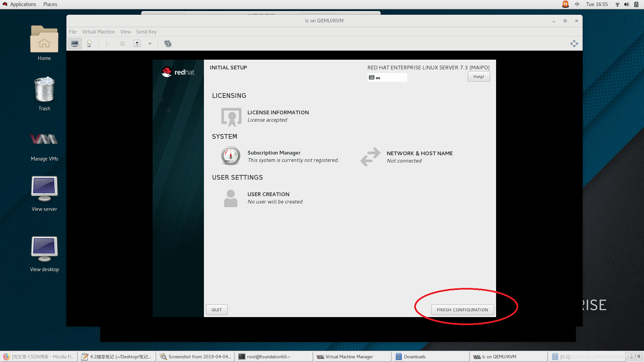Click the volume speaker icon

(626, 4)
